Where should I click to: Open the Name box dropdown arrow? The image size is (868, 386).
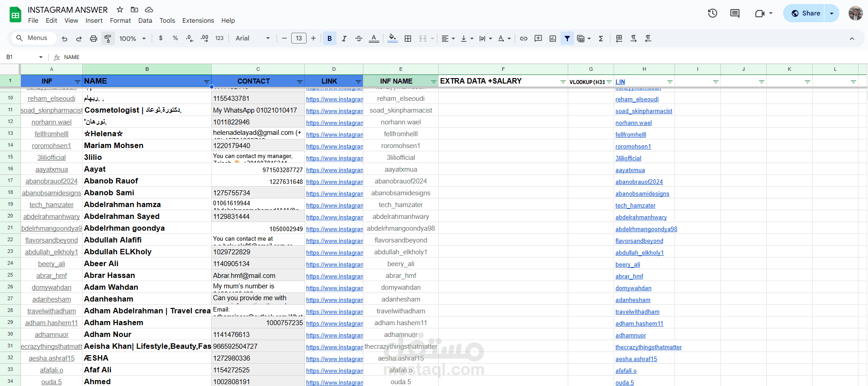click(x=41, y=57)
